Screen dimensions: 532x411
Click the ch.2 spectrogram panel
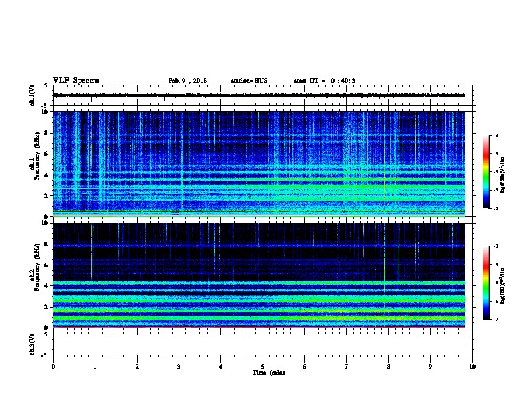[x=259, y=275]
